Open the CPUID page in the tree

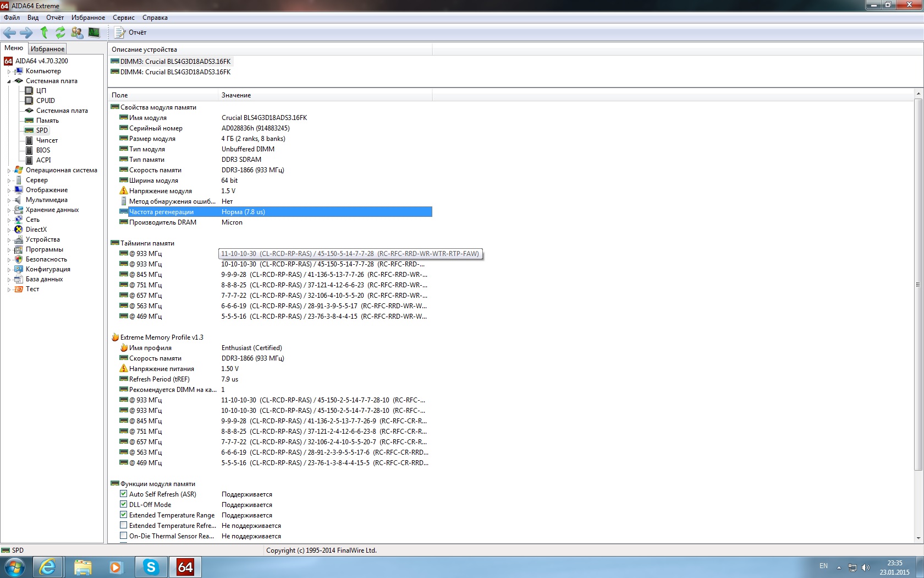[46, 101]
